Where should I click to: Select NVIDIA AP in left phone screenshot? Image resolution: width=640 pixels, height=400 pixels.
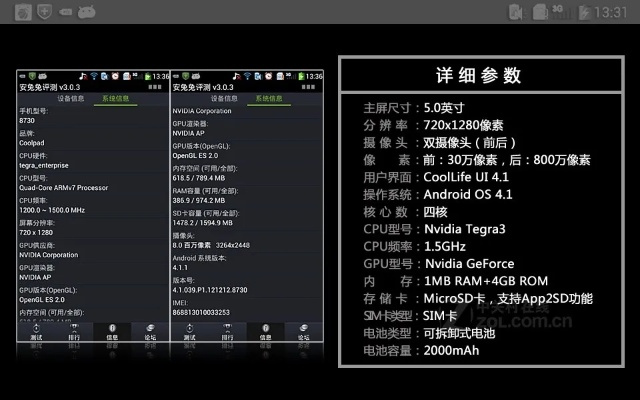pyautogui.click(x=35, y=277)
